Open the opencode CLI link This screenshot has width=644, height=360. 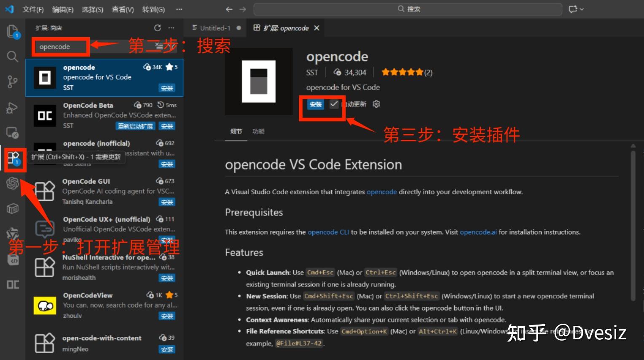coord(328,232)
